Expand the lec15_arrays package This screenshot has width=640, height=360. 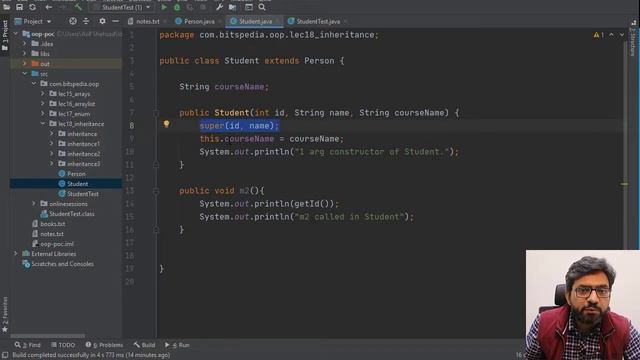pos(42,93)
